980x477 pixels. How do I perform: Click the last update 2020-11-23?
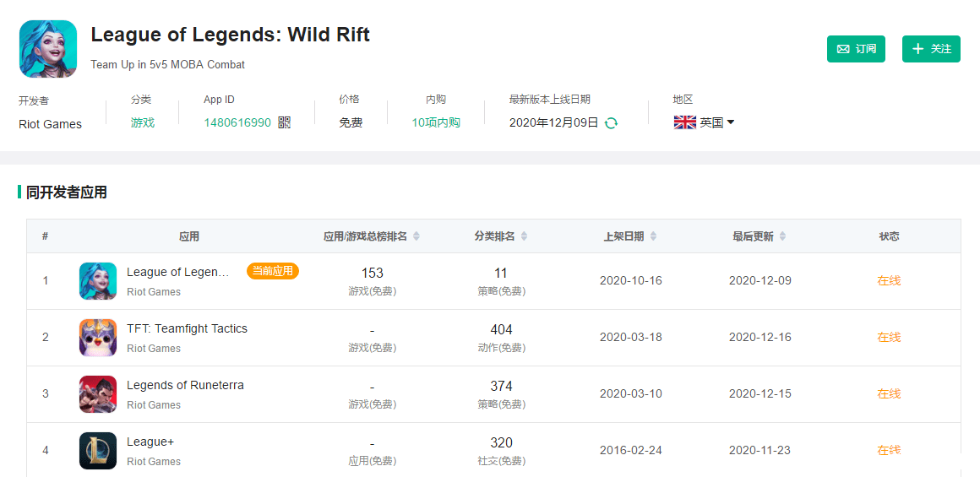(x=760, y=450)
